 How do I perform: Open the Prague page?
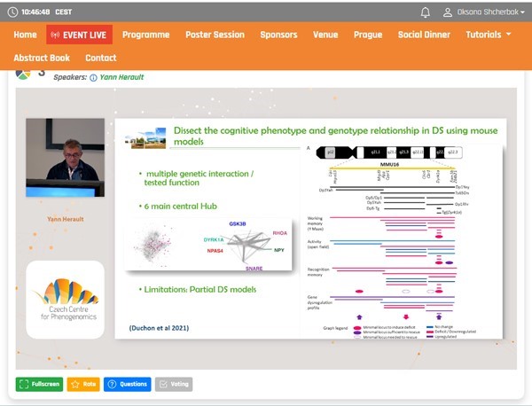click(368, 35)
